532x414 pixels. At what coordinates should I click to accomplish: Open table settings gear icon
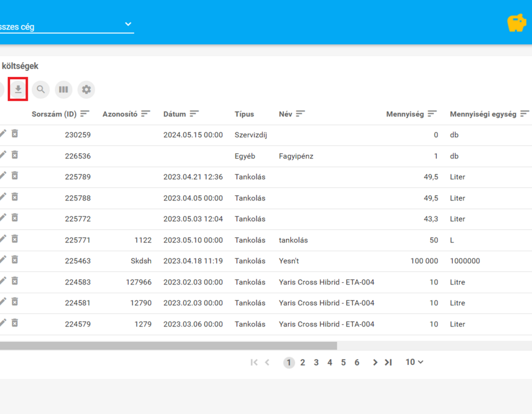tap(86, 89)
